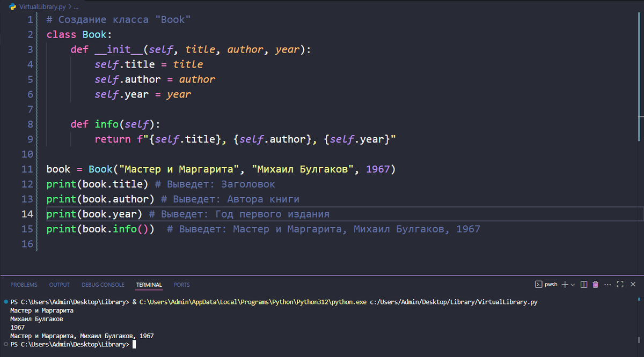Image resolution: width=644 pixels, height=357 pixels.
Task: Click the 'Создание класса' comment on line 1
Action: point(119,20)
